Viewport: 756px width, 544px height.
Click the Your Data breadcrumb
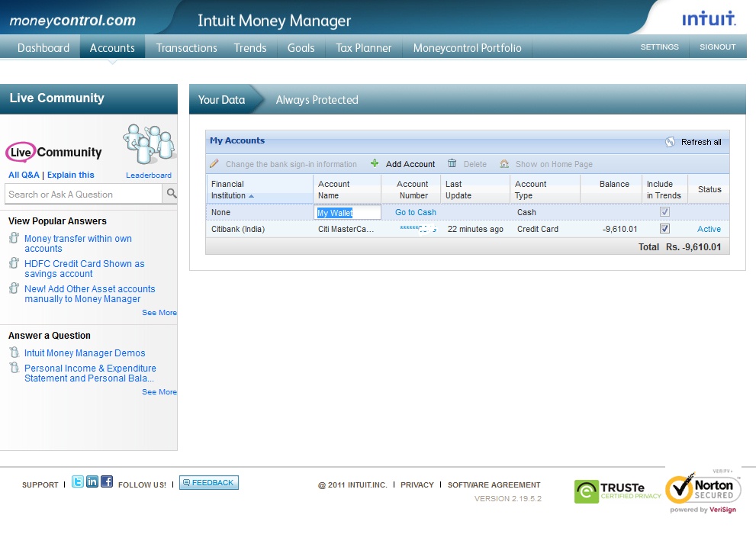[x=221, y=100]
